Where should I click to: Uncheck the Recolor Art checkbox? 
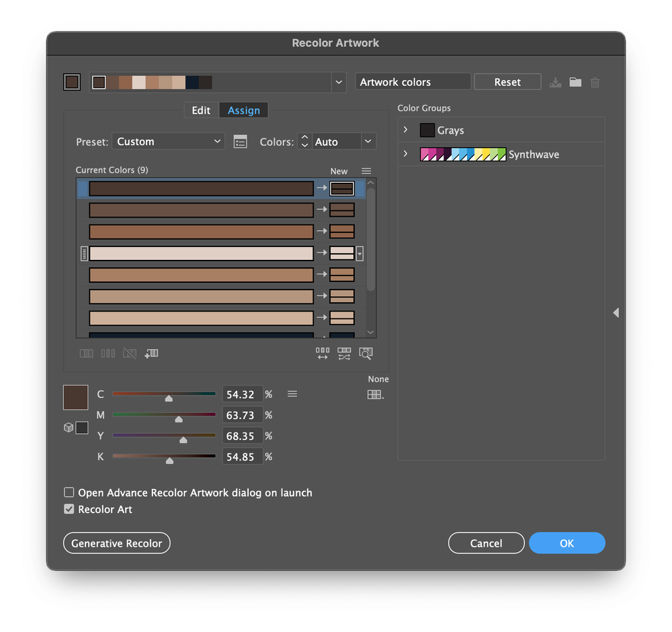click(69, 508)
